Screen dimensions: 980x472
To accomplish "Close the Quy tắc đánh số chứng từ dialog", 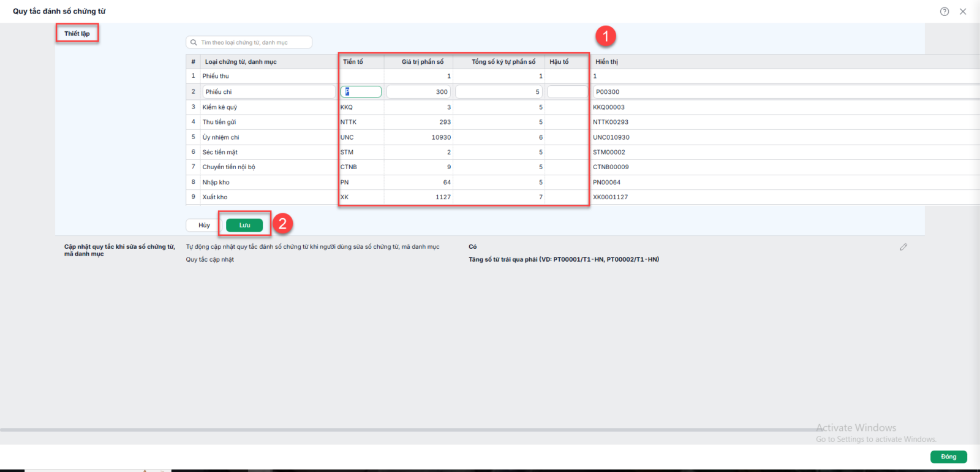I will 963,12.
